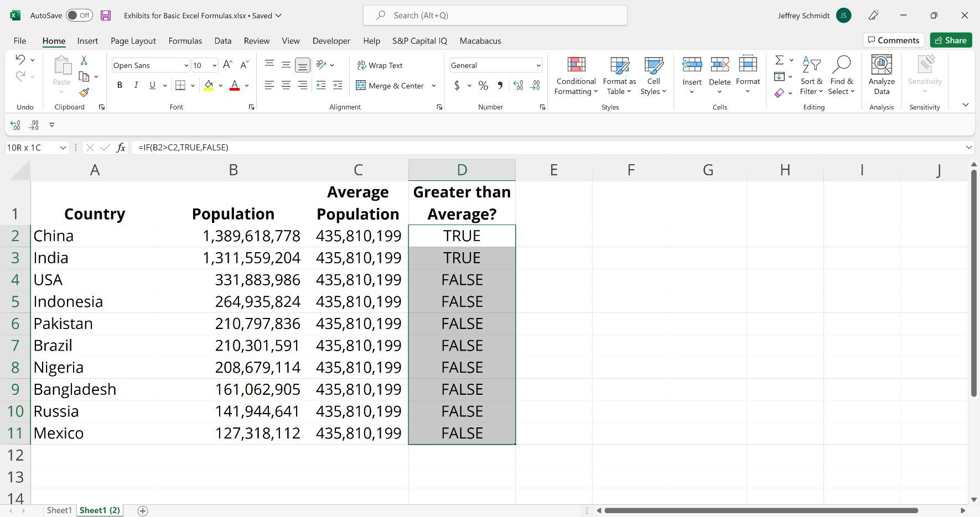Click the Analyze Data icon
Viewport: 980px width, 517px height.
pos(882,75)
